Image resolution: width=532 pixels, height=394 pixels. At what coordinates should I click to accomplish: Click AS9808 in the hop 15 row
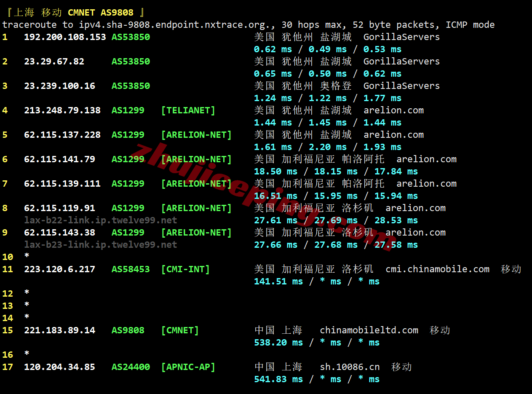pyautogui.click(x=128, y=330)
